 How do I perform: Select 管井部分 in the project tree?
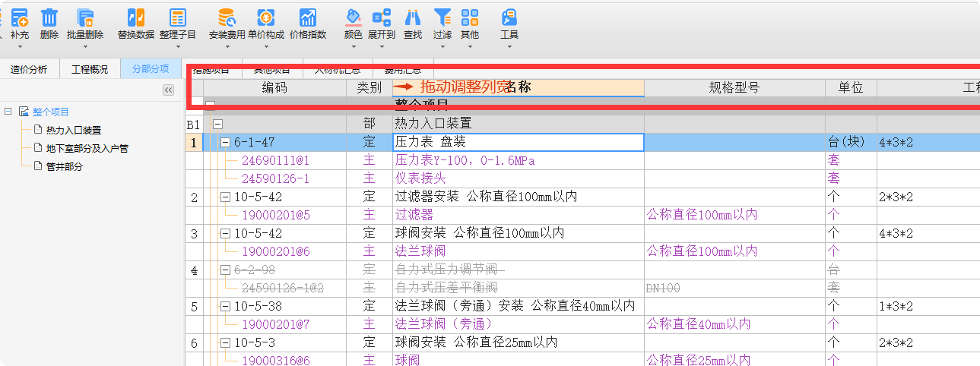[x=65, y=166]
